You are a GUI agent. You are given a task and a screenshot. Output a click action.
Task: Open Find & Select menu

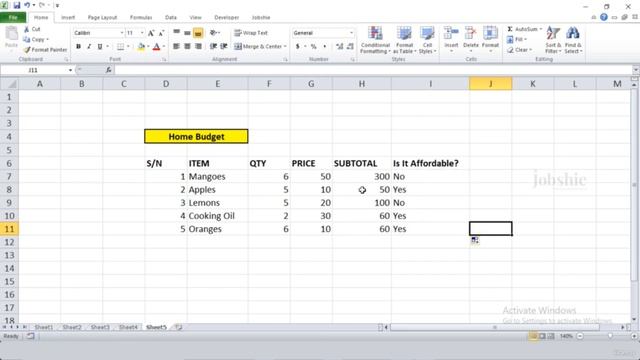pos(573,40)
